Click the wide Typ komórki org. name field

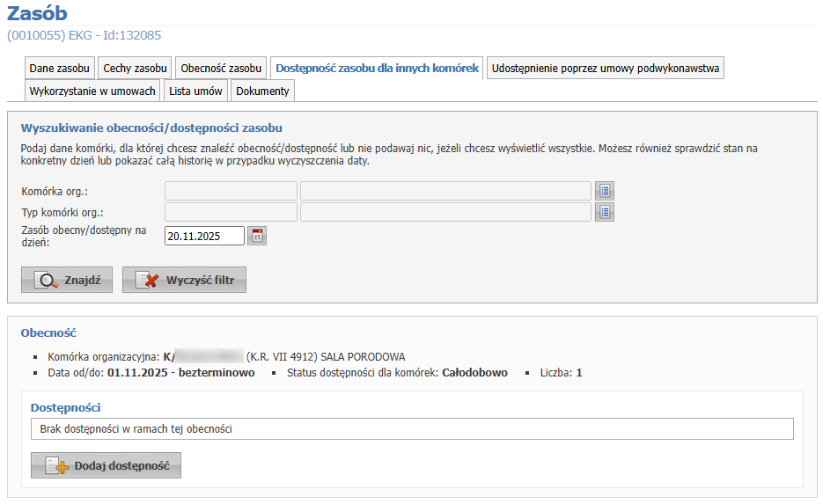(x=445, y=212)
